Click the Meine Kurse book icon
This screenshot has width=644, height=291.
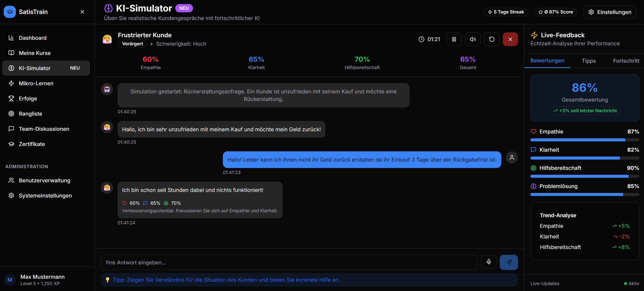(x=11, y=53)
